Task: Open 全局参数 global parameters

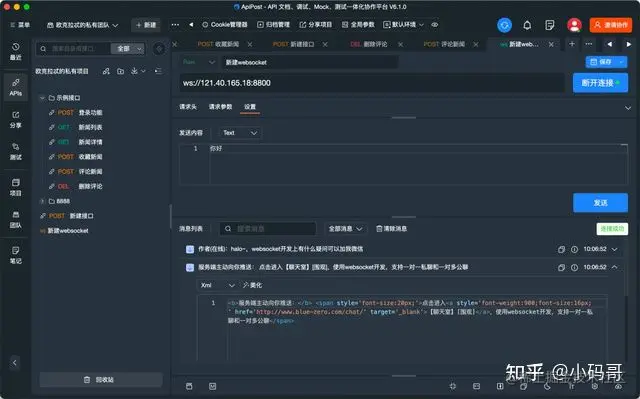Action: point(358,25)
